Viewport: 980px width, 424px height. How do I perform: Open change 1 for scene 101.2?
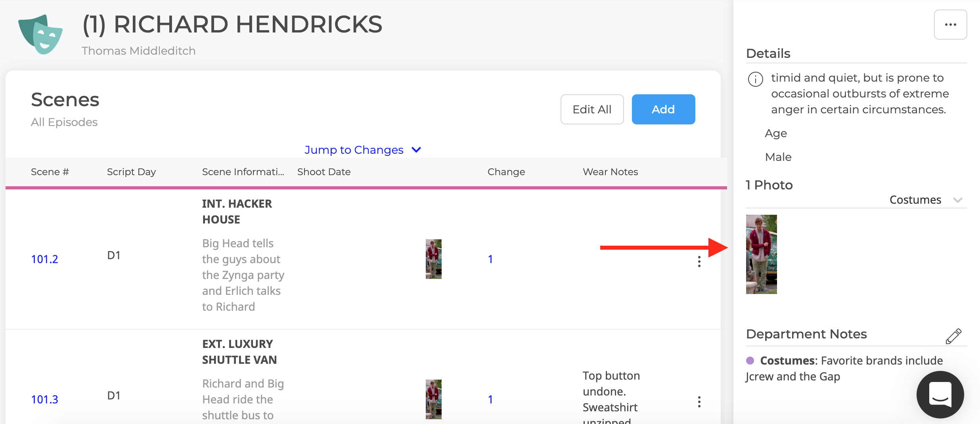tap(490, 259)
